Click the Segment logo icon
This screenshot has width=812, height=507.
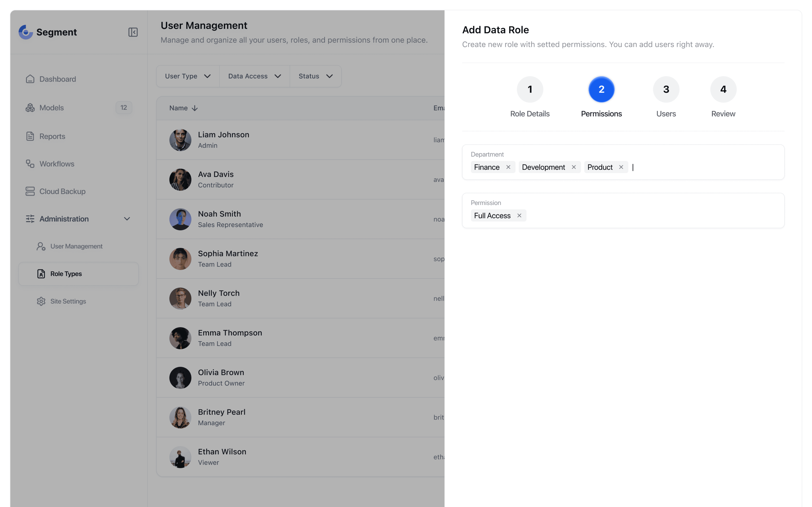tap(26, 32)
